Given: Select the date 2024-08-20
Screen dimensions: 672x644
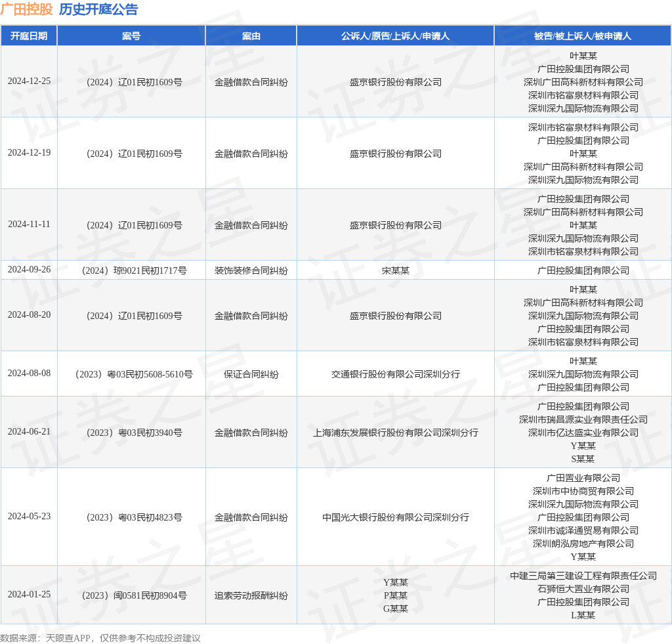Looking at the screenshot, I should click(x=29, y=314).
